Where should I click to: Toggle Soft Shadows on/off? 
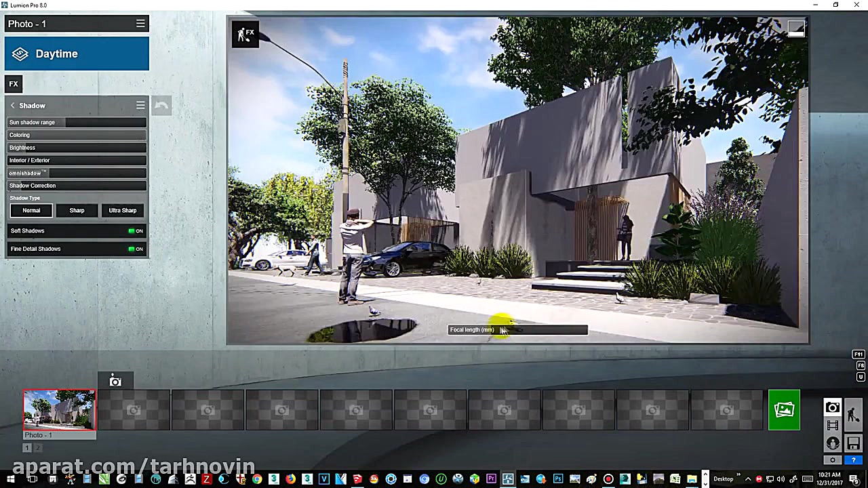[x=136, y=231]
